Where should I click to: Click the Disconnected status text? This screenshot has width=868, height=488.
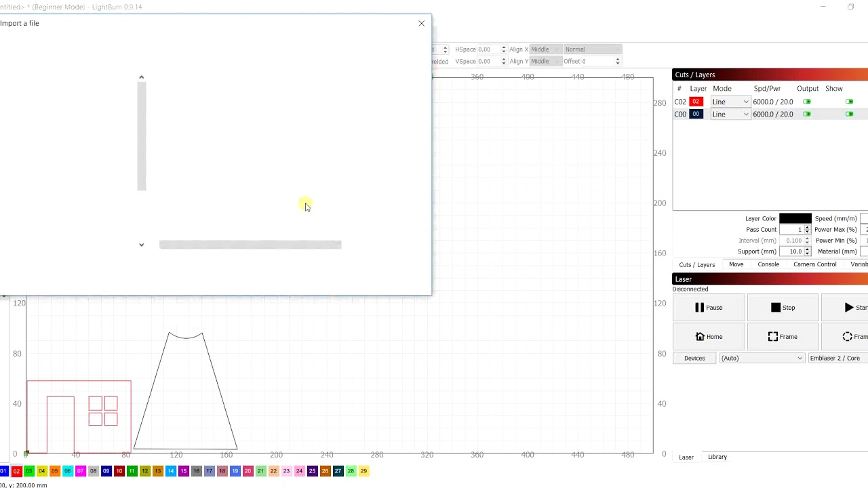[x=690, y=289]
